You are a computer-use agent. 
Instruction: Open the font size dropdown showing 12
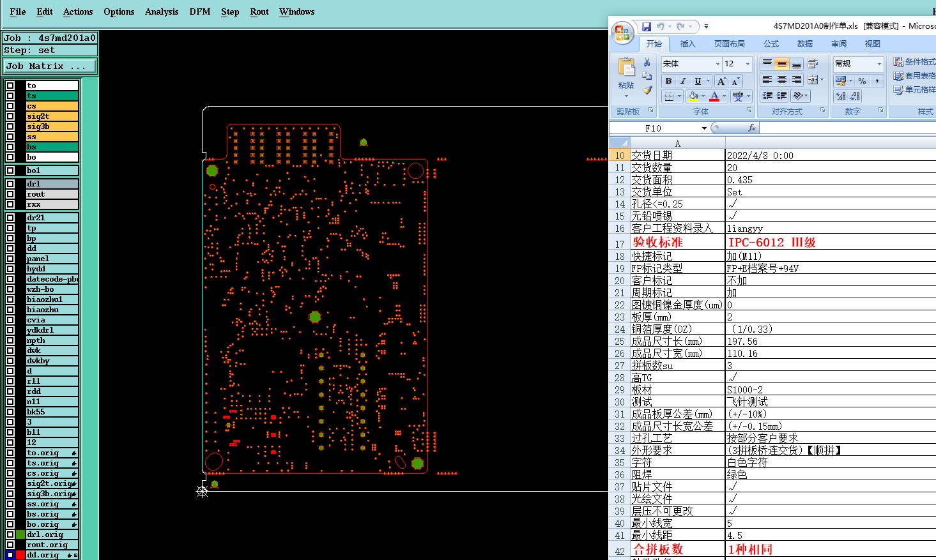click(748, 64)
